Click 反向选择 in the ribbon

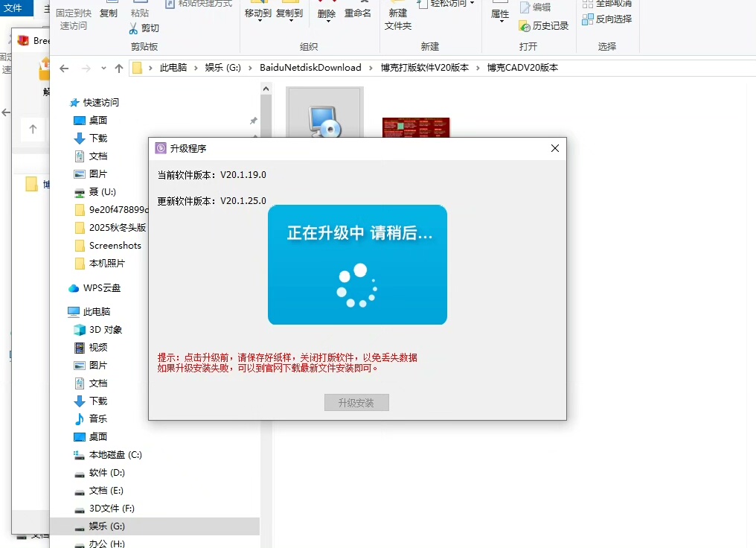coord(607,19)
